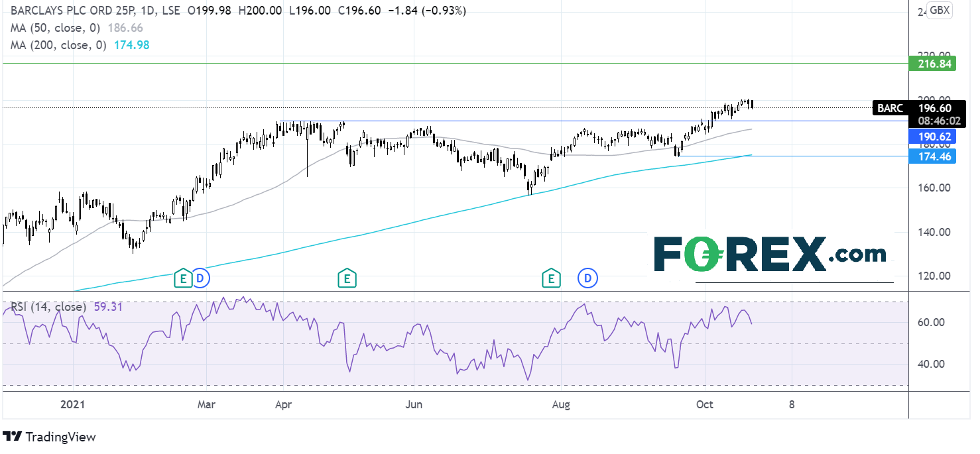Click the 120.00 price axis label
980x454 pixels.
(936, 276)
